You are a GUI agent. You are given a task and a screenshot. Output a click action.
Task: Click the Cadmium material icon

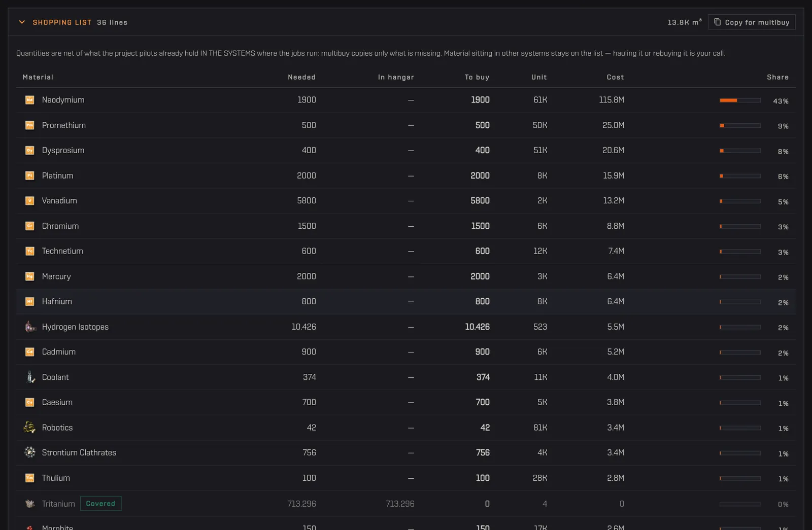coord(30,352)
